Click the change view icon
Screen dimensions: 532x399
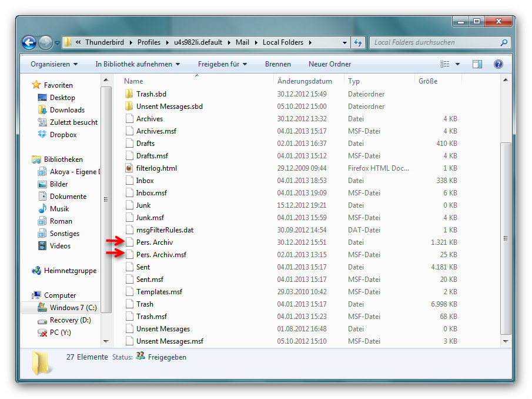pos(445,64)
